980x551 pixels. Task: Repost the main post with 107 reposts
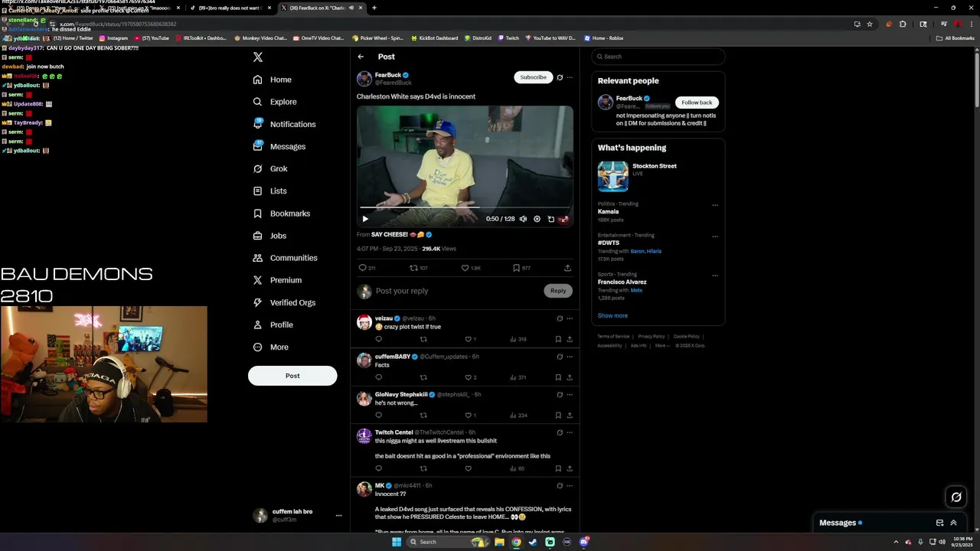pos(418,268)
